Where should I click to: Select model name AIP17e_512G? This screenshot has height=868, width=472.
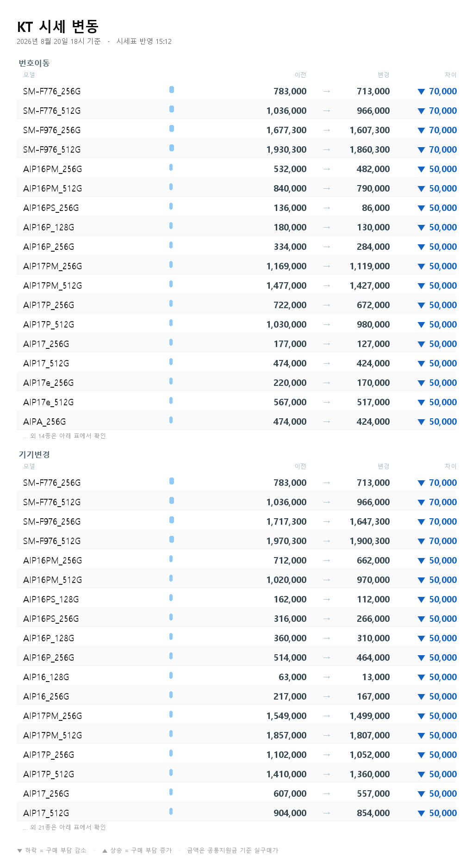tap(49, 403)
